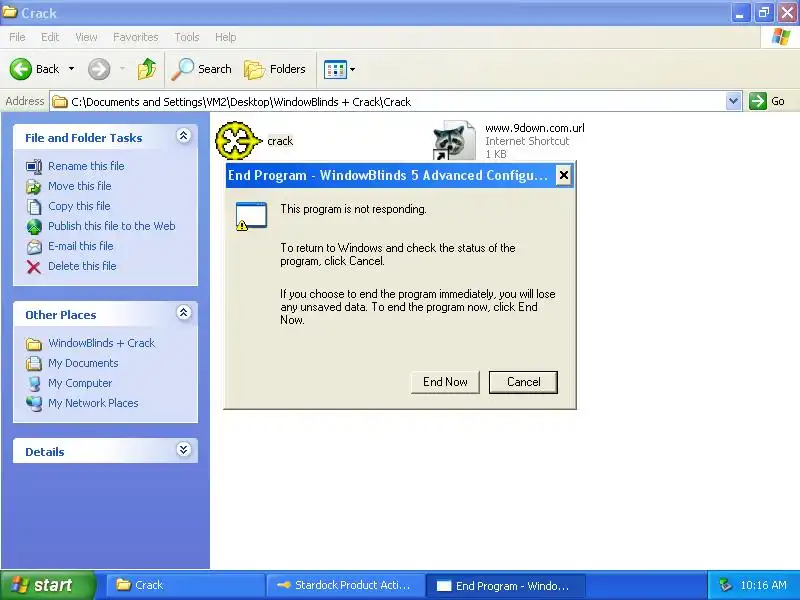800x600 pixels.
Task: Open My Computer link
Action: click(80, 383)
